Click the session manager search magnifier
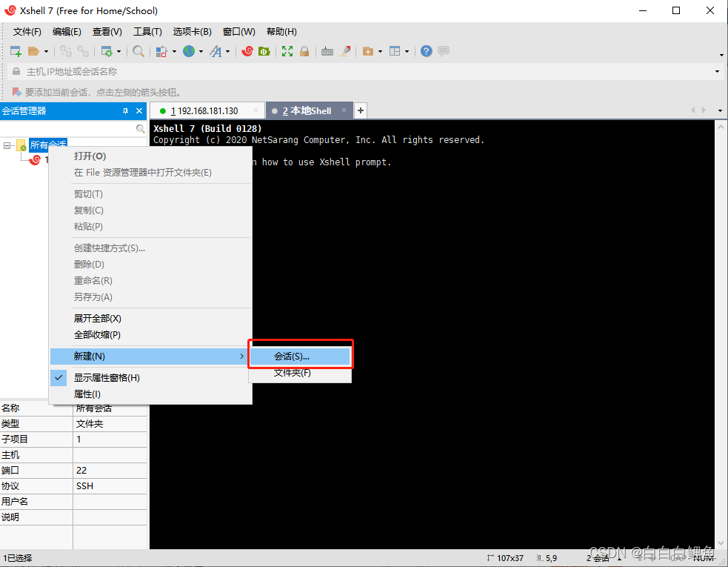The width and height of the screenshot is (728, 567). click(140, 129)
